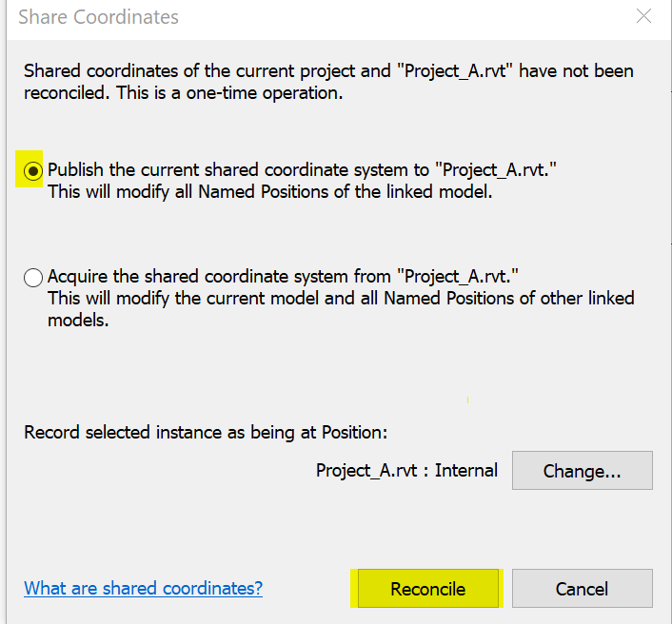Click the "Share Coordinates" title bar text
The width and height of the screenshot is (672, 624).
pyautogui.click(x=98, y=17)
